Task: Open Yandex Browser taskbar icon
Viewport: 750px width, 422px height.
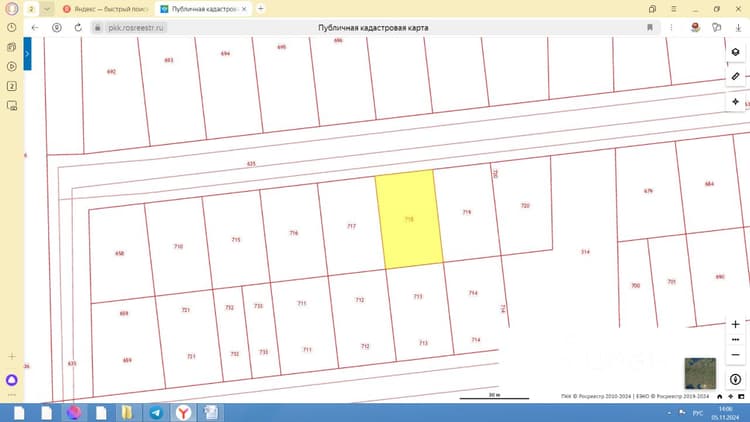Action: point(183,412)
